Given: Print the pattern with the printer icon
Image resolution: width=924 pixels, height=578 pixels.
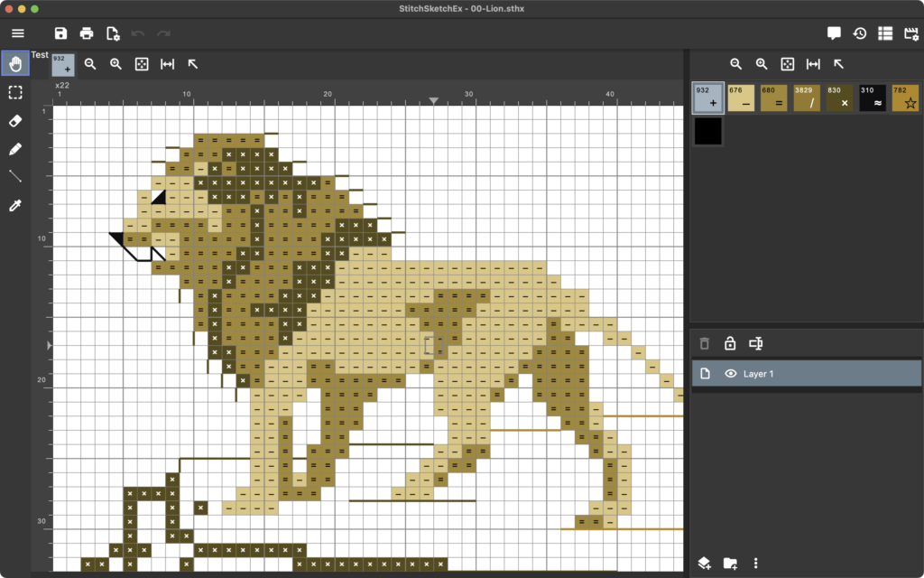Looking at the screenshot, I should pyautogui.click(x=87, y=33).
